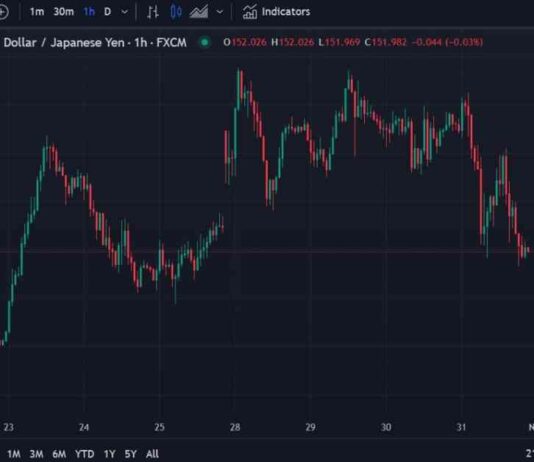Switch to the D daily timeframe

coord(107,12)
